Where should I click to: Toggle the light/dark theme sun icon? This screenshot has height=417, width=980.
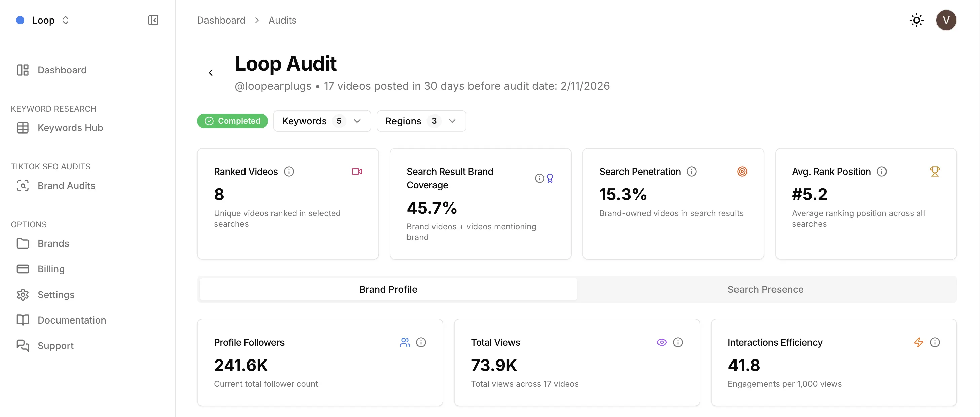[916, 20]
